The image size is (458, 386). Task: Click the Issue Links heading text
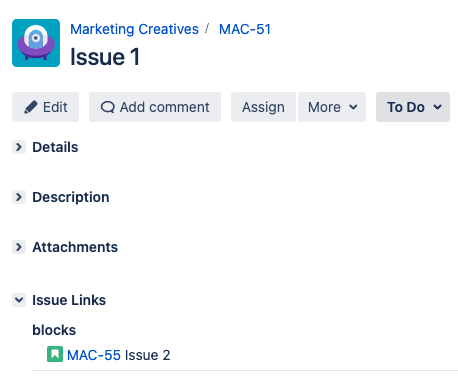(x=69, y=300)
